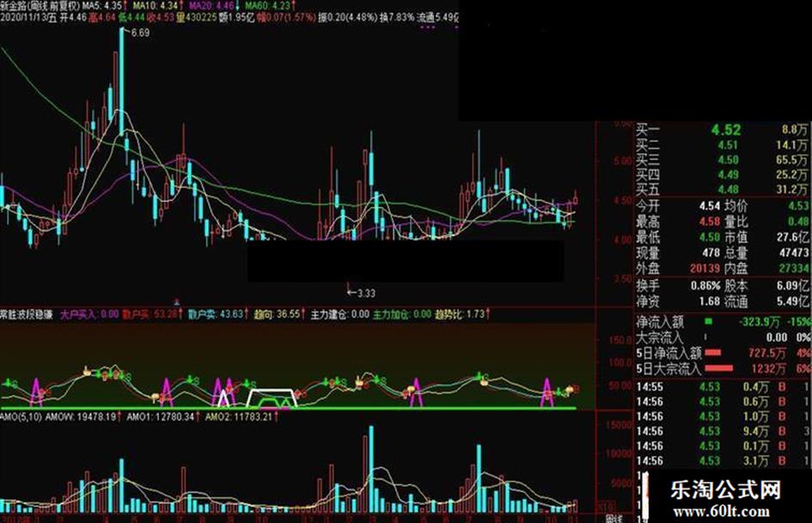Viewport: 812px width, 523px height.
Task: Click the 9.4万 trade tick volume
Action: pos(756,431)
